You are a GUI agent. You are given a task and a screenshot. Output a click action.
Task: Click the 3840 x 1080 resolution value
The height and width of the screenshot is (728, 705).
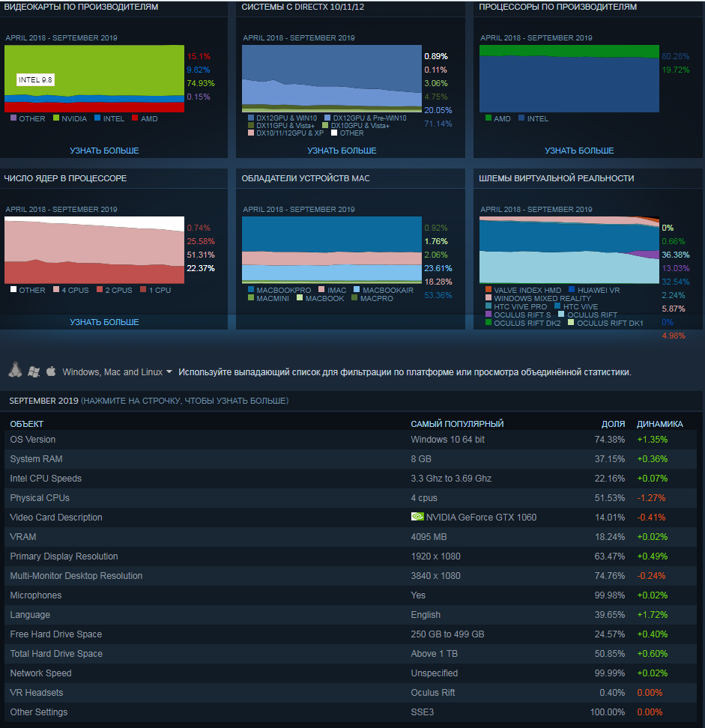(435, 576)
